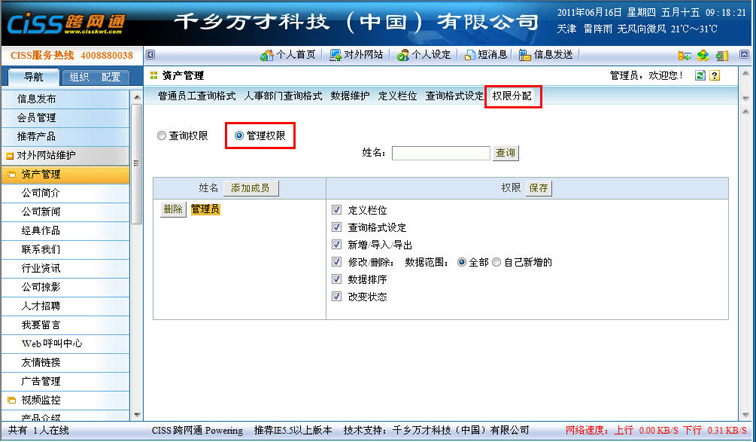Uncheck the 定义栏位 permission checkbox

(x=337, y=211)
